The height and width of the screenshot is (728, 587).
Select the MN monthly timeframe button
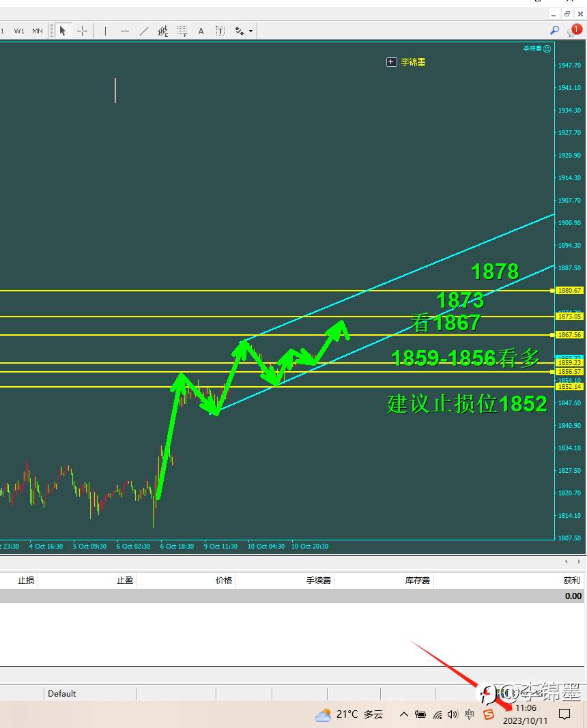[x=37, y=31]
